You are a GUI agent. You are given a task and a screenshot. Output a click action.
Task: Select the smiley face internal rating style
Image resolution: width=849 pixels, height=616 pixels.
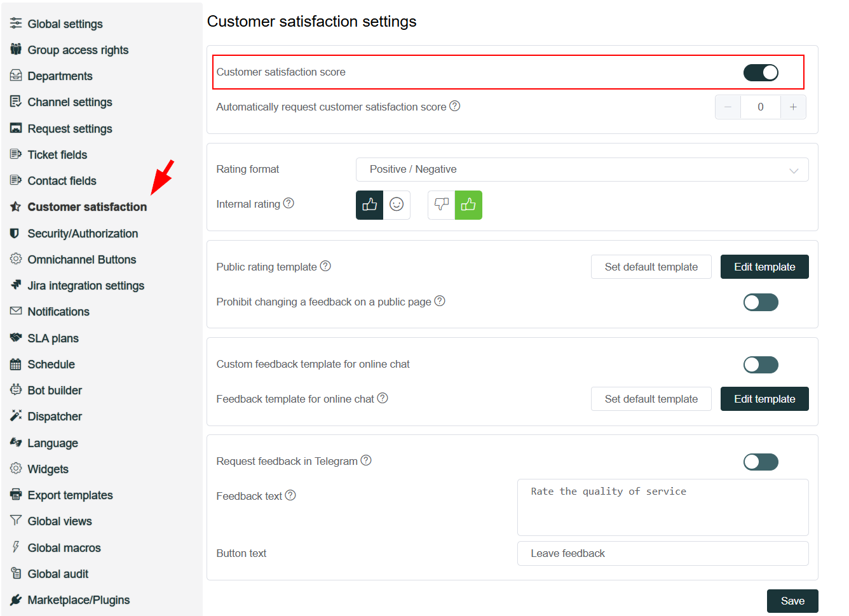pos(397,205)
